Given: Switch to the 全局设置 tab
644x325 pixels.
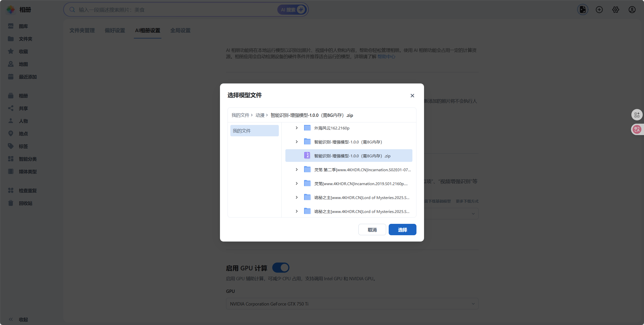Looking at the screenshot, I should coord(180,30).
